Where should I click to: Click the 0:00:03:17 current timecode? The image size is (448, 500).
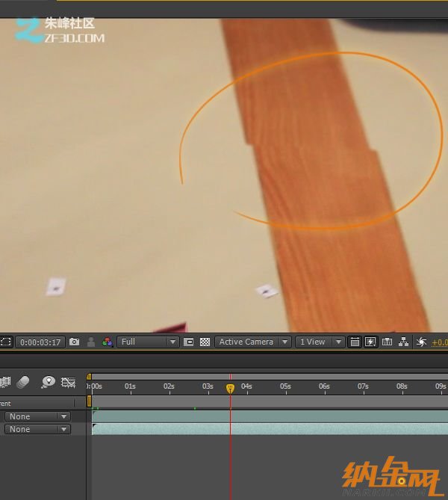40,342
